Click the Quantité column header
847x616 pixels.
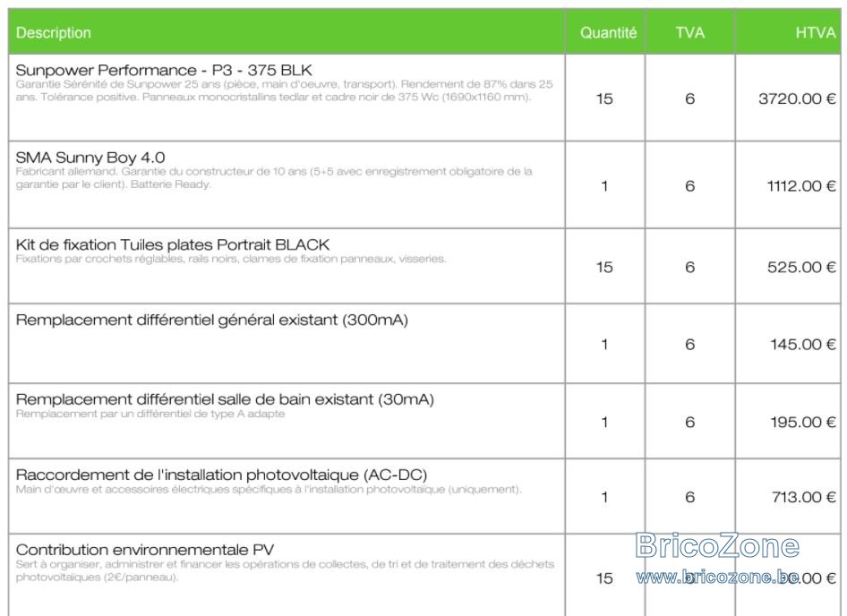point(608,32)
